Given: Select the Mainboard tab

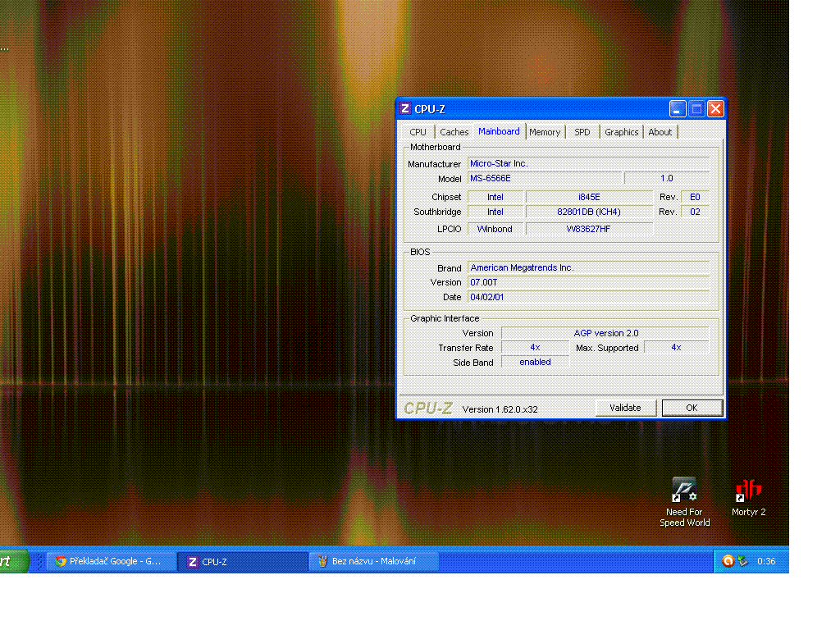Looking at the screenshot, I should coord(499,131).
